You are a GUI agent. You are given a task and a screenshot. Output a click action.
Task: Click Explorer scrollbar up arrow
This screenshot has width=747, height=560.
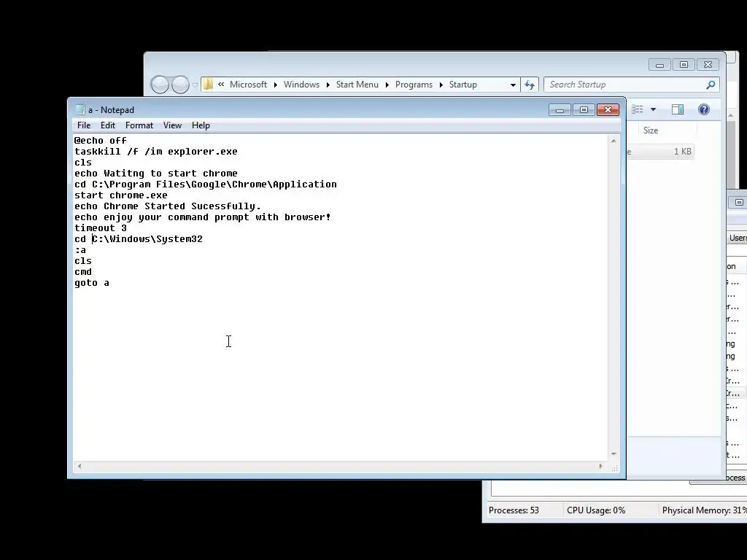coord(731,115)
